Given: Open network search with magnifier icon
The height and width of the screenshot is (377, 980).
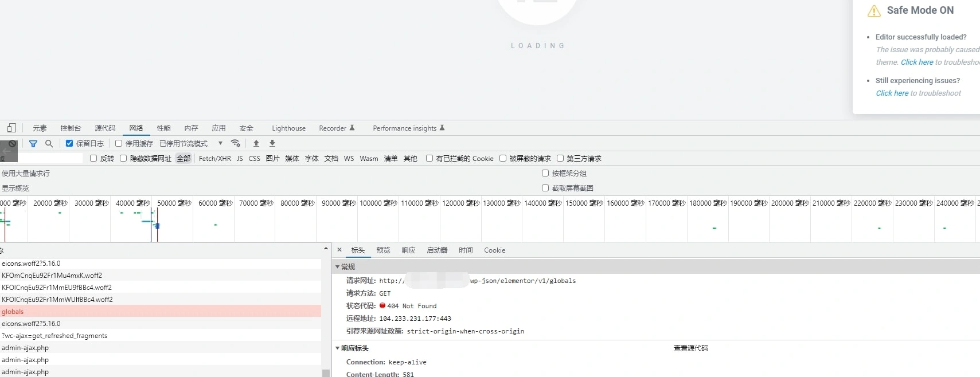Looking at the screenshot, I should (x=49, y=144).
